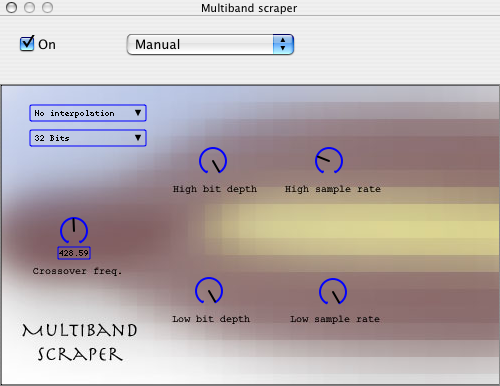Click the Manual preset stepper arrows
The width and height of the screenshot is (500, 386).
tap(283, 44)
